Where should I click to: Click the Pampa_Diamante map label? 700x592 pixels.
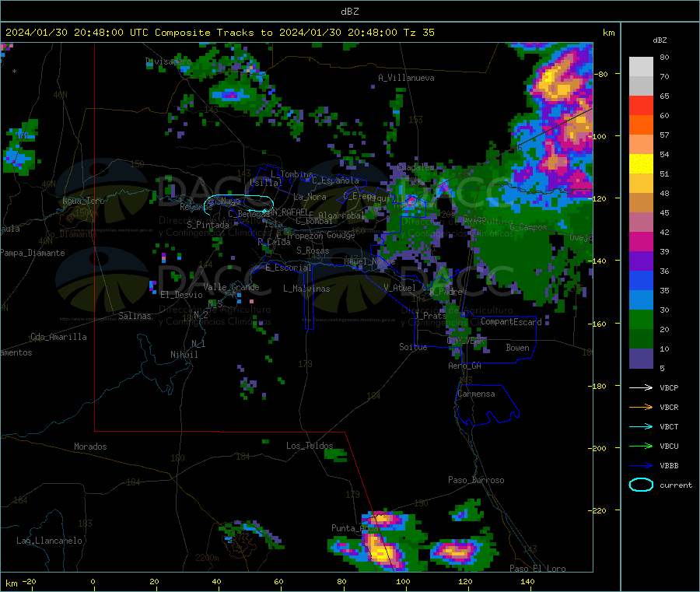pos(32,253)
